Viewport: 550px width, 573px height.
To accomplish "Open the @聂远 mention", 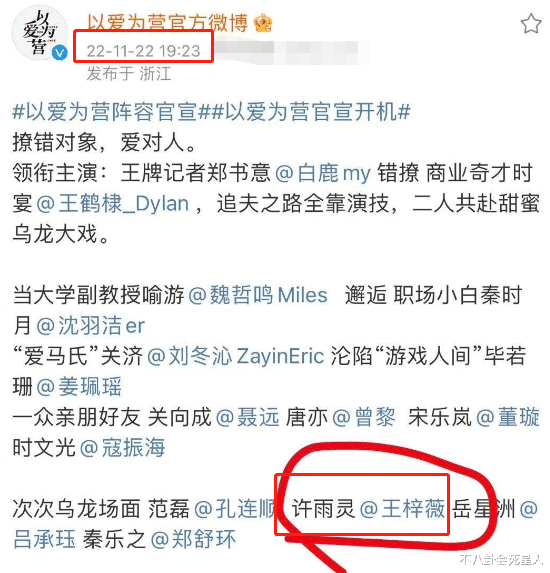I will click(x=247, y=417).
